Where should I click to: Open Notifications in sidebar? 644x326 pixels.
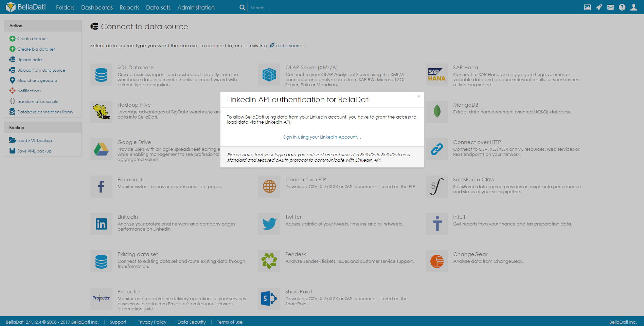pos(29,91)
